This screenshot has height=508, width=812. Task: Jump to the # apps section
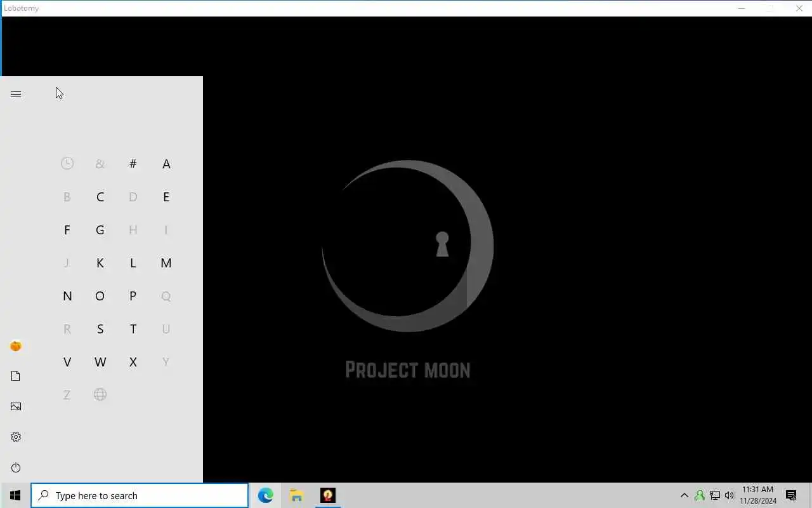pyautogui.click(x=133, y=164)
